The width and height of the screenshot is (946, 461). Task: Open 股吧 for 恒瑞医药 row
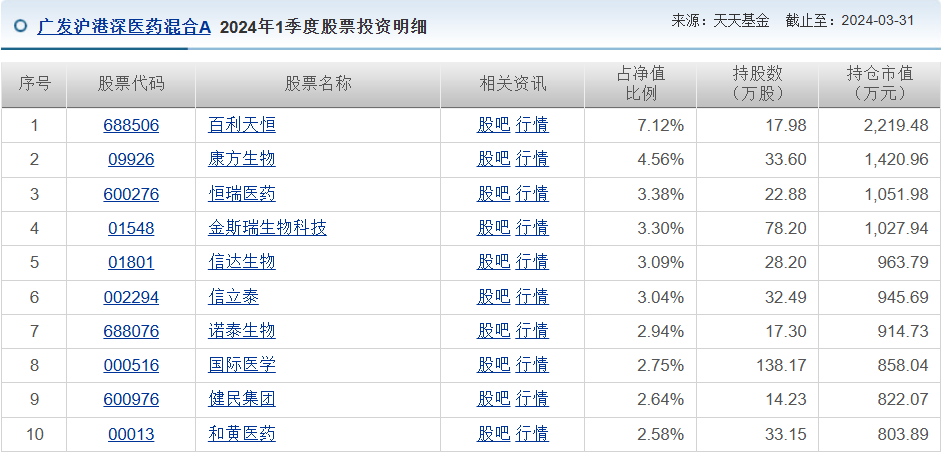pyautogui.click(x=494, y=194)
